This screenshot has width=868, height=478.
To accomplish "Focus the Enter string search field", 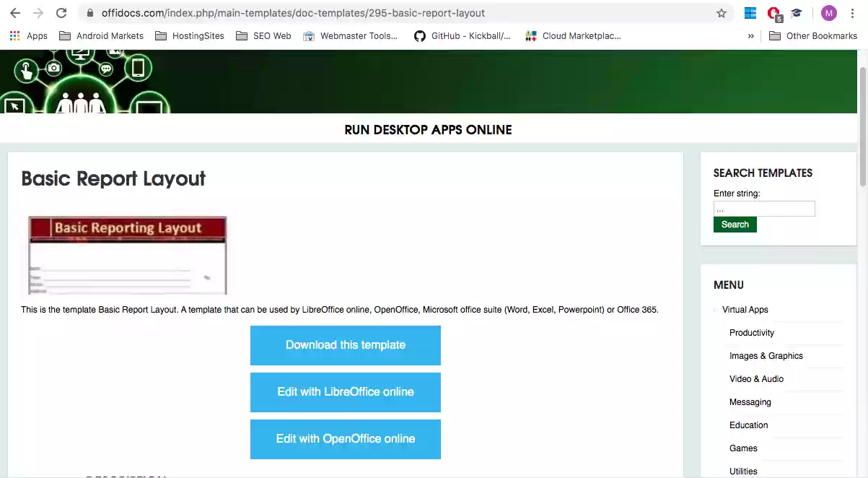I will (763, 209).
